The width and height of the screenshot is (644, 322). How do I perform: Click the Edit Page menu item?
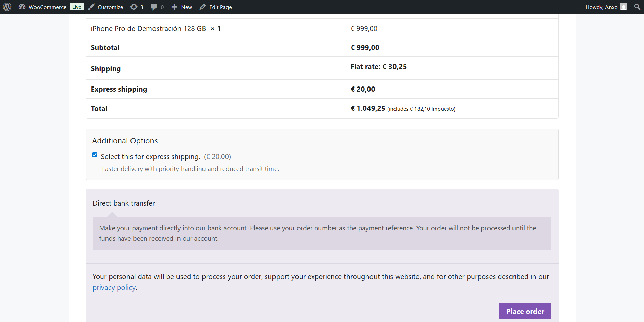point(220,7)
